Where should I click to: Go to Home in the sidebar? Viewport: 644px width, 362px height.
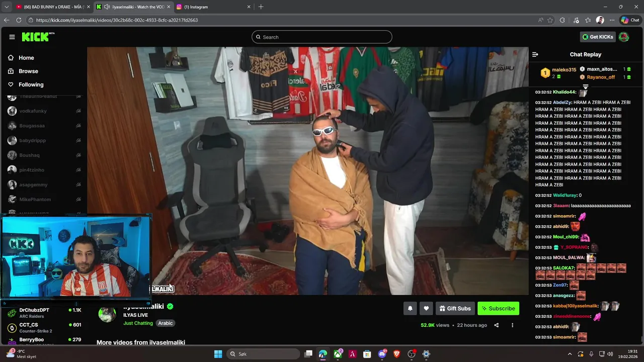[x=26, y=58]
